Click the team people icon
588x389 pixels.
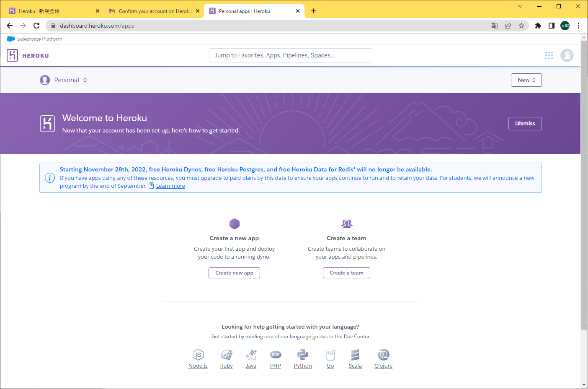pyautogui.click(x=347, y=224)
